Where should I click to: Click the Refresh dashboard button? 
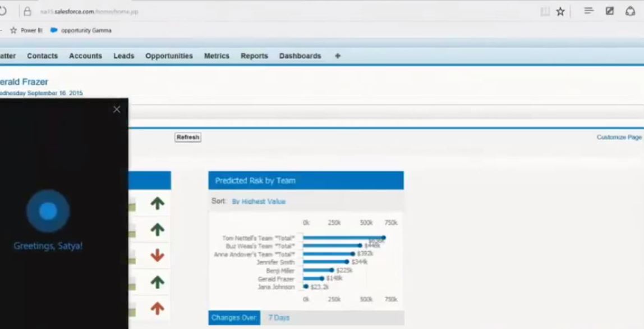tap(188, 138)
